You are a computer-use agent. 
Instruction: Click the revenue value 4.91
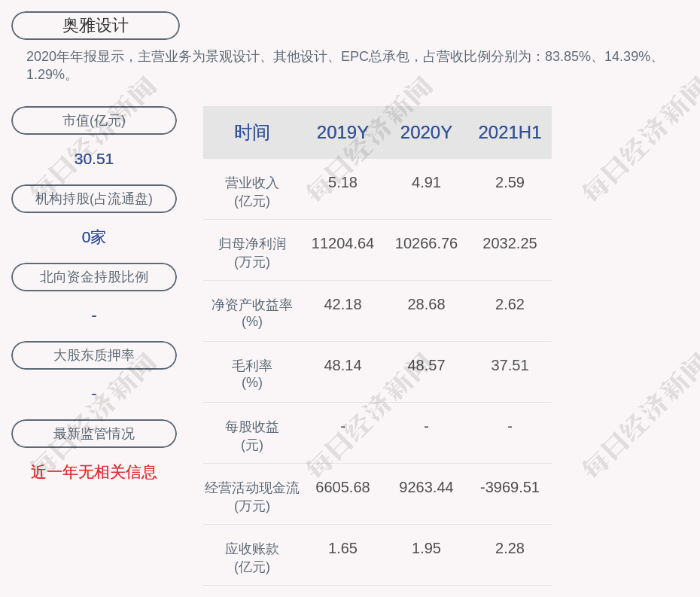pyautogui.click(x=426, y=183)
